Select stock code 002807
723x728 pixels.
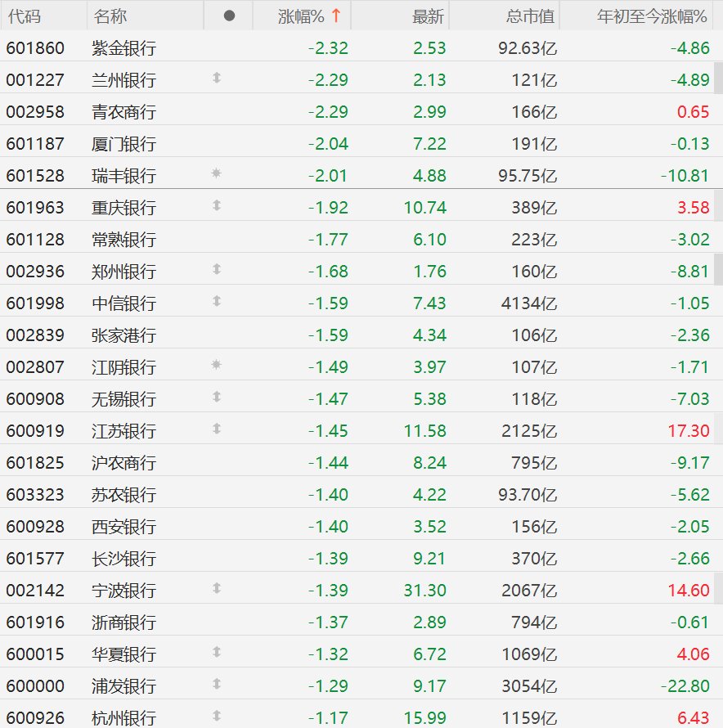click(x=35, y=367)
